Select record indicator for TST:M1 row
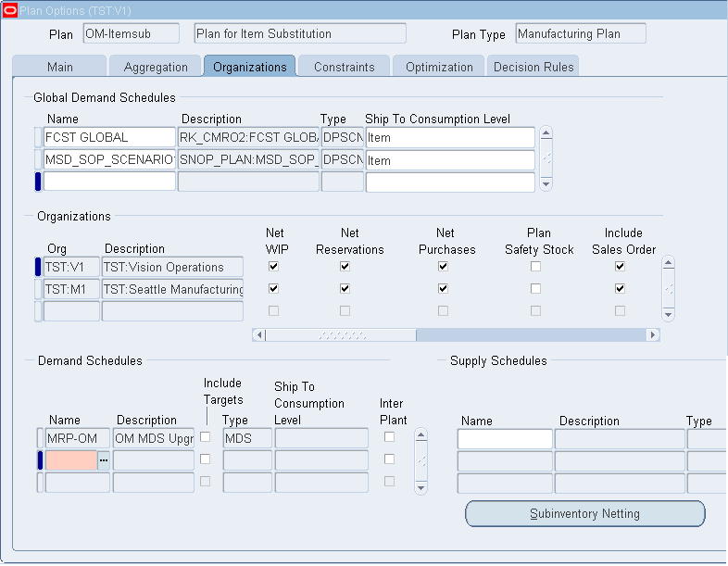 [x=38, y=289]
